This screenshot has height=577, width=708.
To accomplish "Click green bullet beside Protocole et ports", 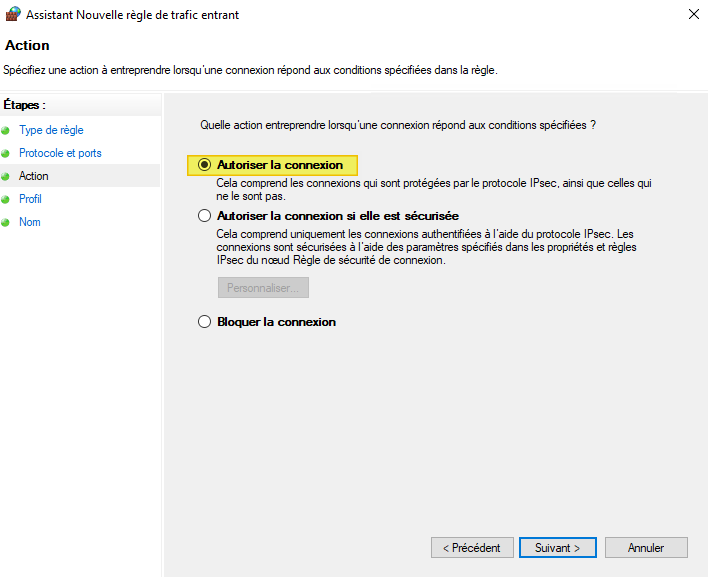I will pos(6,154).
